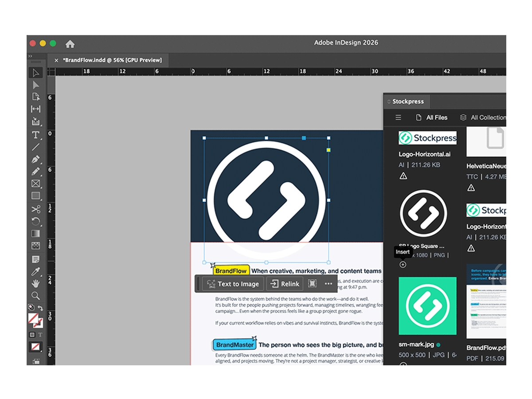Select the BrandFlow.pdf thumbnail

[486, 301]
